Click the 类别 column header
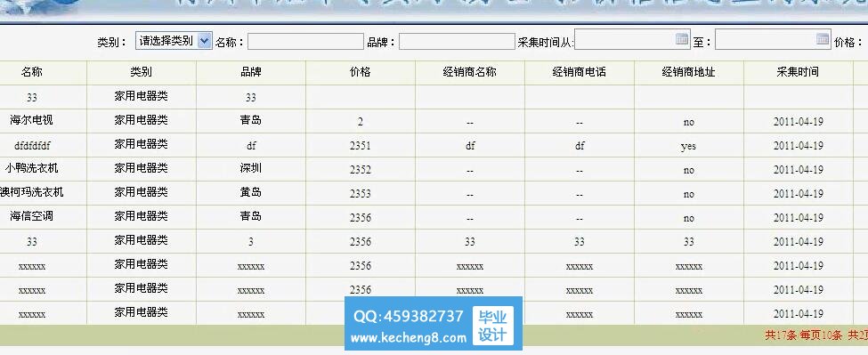The width and height of the screenshot is (868, 355). click(x=142, y=72)
